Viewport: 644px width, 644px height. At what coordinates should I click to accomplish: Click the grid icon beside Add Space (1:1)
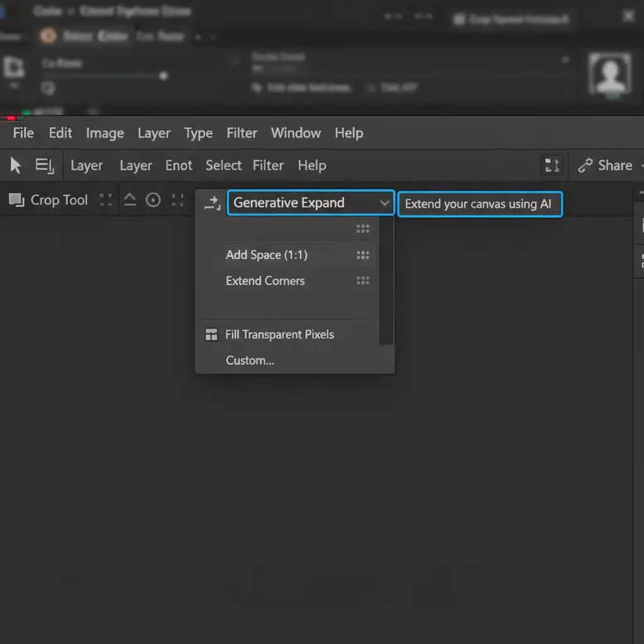(363, 255)
